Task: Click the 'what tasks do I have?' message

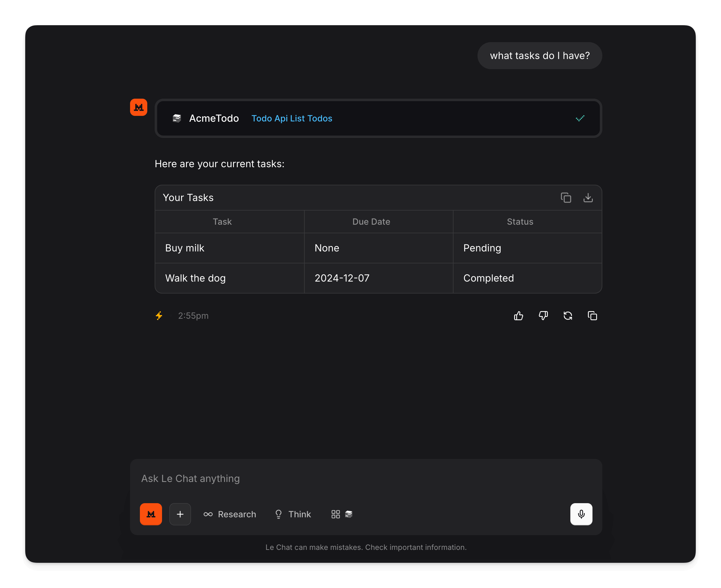Action: coord(540,56)
